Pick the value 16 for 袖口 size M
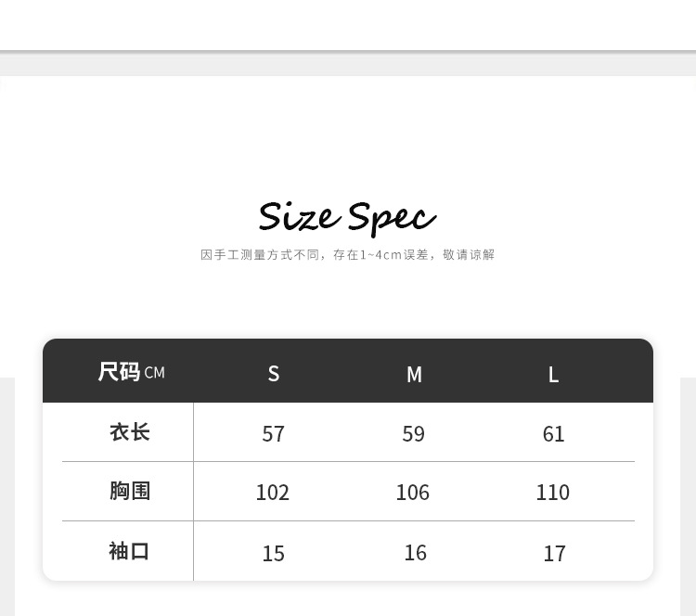 (416, 553)
